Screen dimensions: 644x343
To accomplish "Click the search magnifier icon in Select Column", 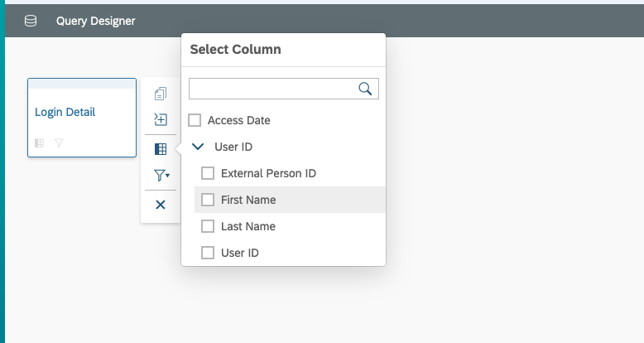I will pos(365,89).
